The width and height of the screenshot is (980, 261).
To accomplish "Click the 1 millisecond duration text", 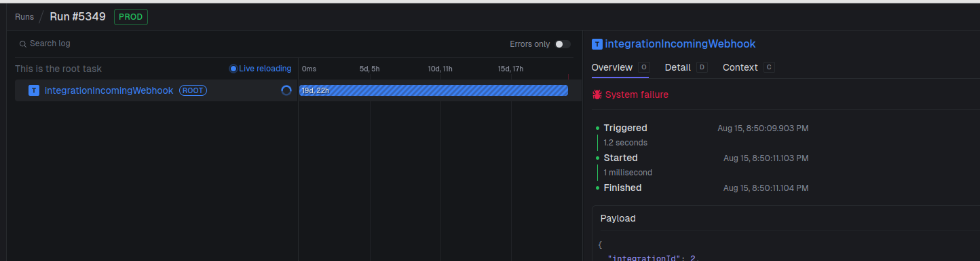I will click(628, 173).
